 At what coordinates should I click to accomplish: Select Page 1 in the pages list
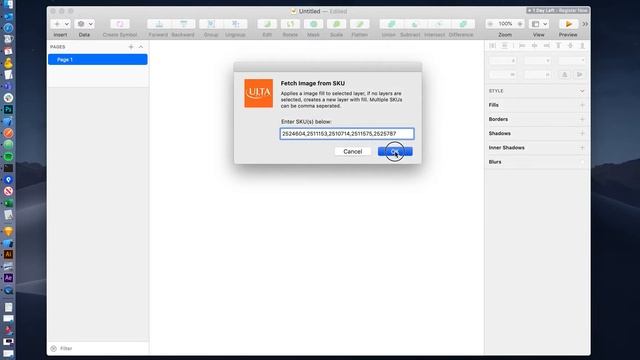click(x=98, y=60)
